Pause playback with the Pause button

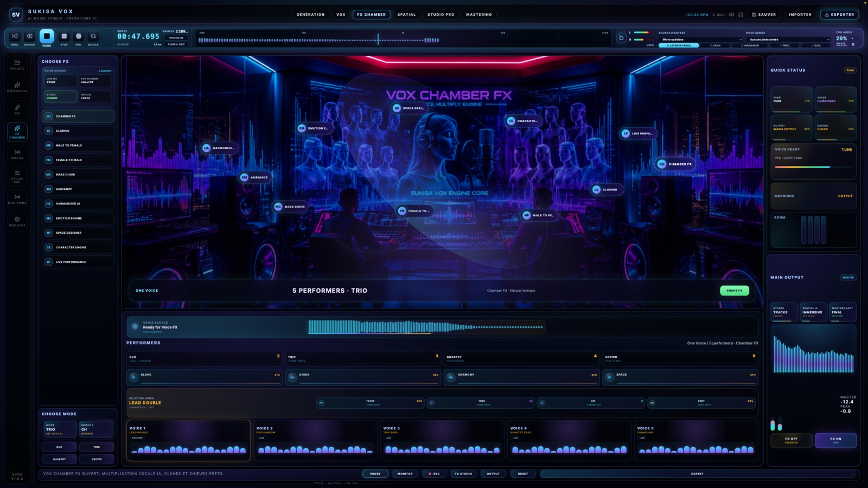(47, 36)
